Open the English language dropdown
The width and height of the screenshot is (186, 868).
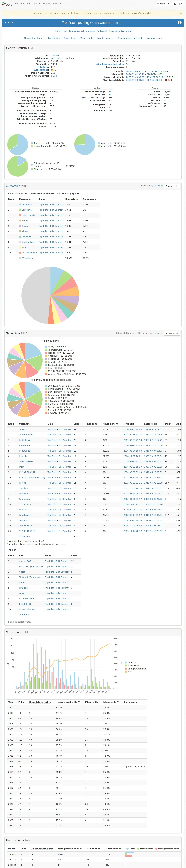tap(163, 4)
